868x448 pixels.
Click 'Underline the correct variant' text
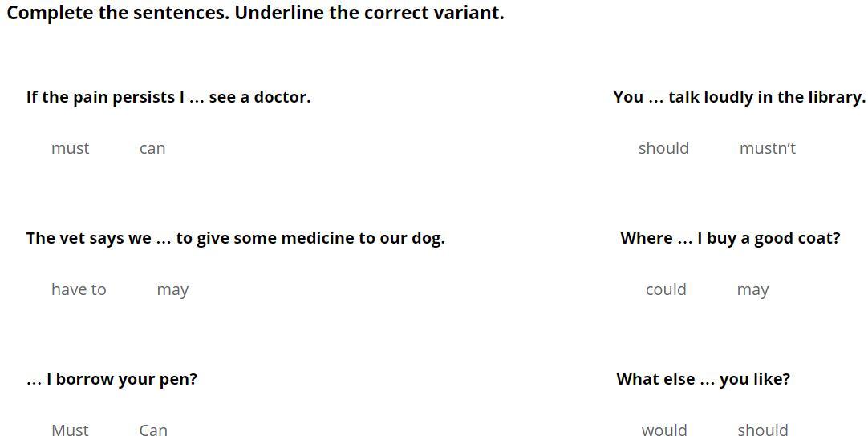369,13
